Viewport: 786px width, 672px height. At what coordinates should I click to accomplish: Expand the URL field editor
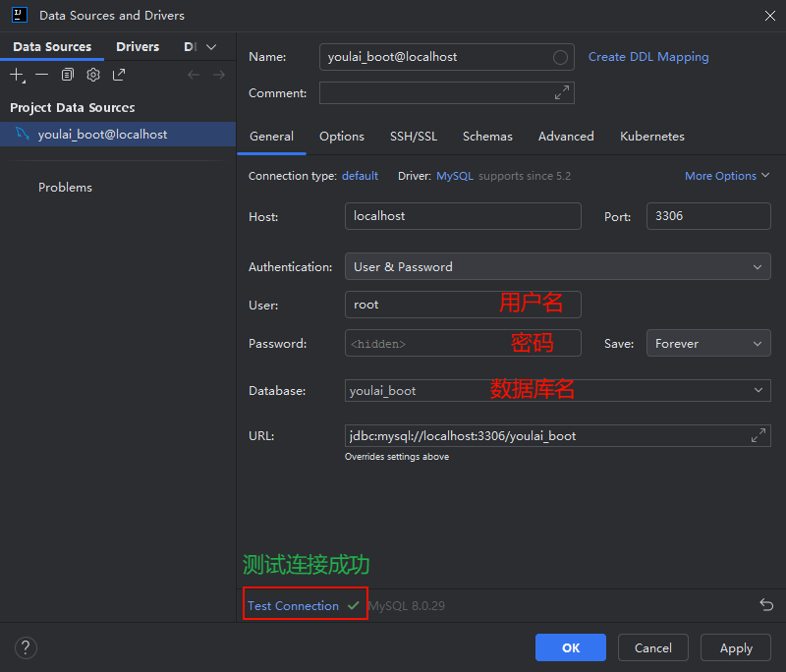758,435
